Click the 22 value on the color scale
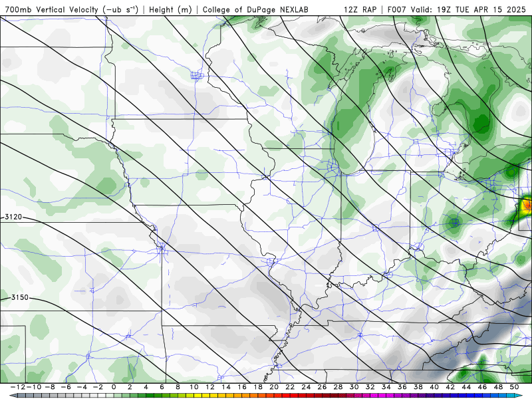Screen dimensions: 532x399 290,387
